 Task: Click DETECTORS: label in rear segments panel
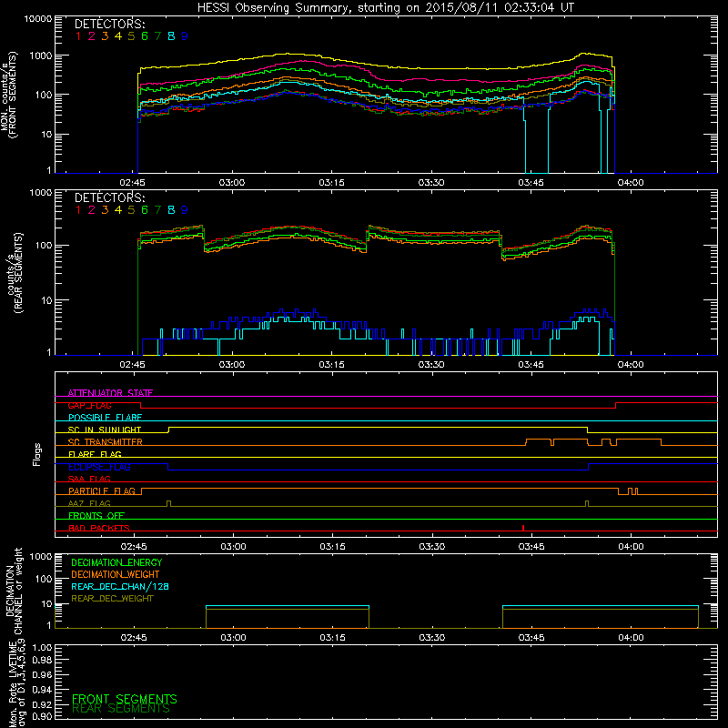(x=109, y=197)
